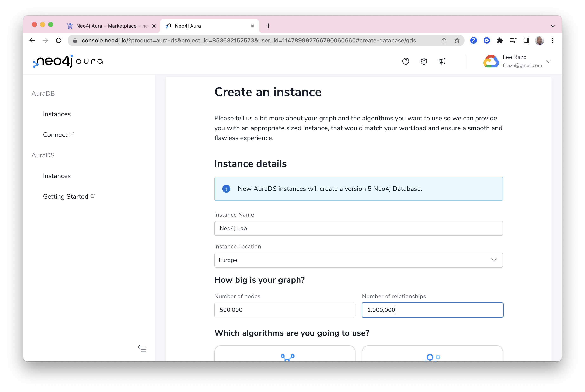The image size is (585, 392).
Task: Collapse the sidebar with the menu icon
Action: [x=142, y=348]
